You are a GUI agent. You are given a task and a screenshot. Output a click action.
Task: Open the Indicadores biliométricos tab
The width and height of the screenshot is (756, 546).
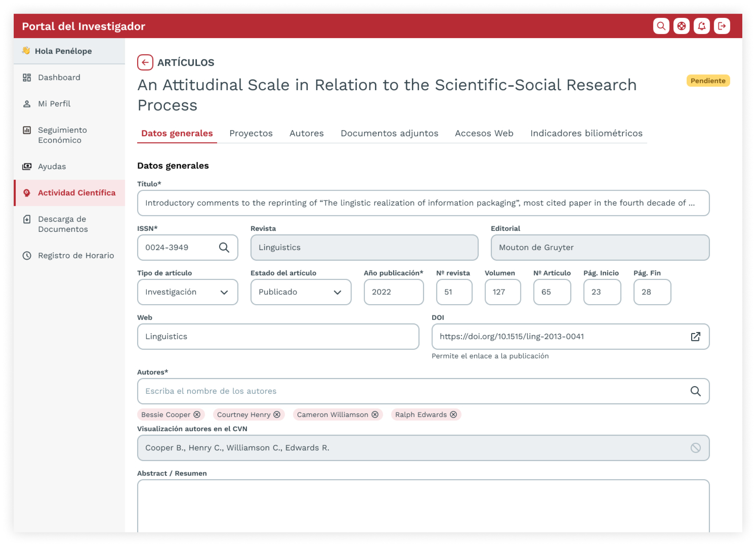586,133
